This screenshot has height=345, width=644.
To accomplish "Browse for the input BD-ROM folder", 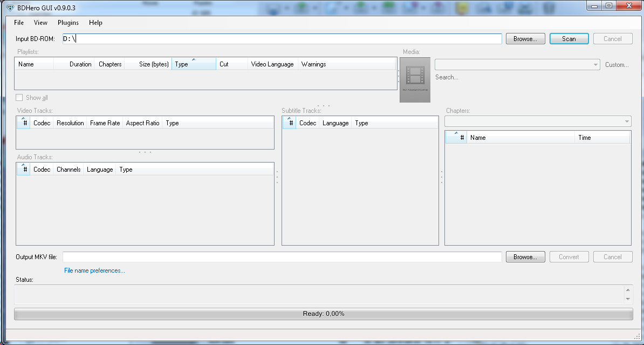I will pyautogui.click(x=525, y=39).
